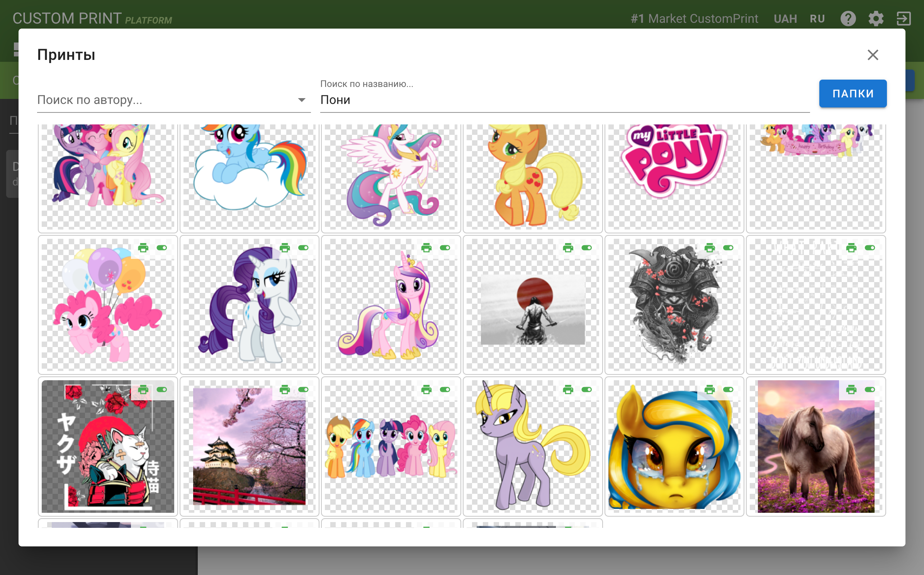Toggle switch on Pinkie Pie balloons print

(162, 248)
